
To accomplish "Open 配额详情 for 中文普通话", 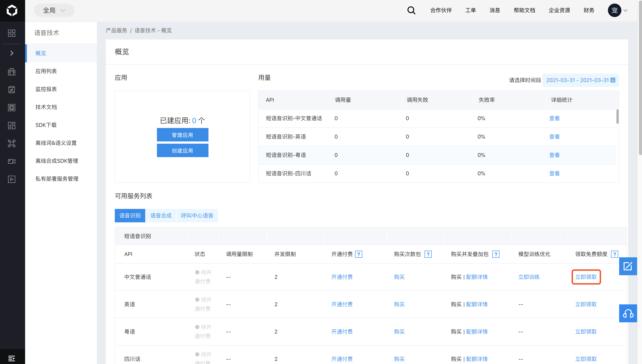I will [477, 277].
